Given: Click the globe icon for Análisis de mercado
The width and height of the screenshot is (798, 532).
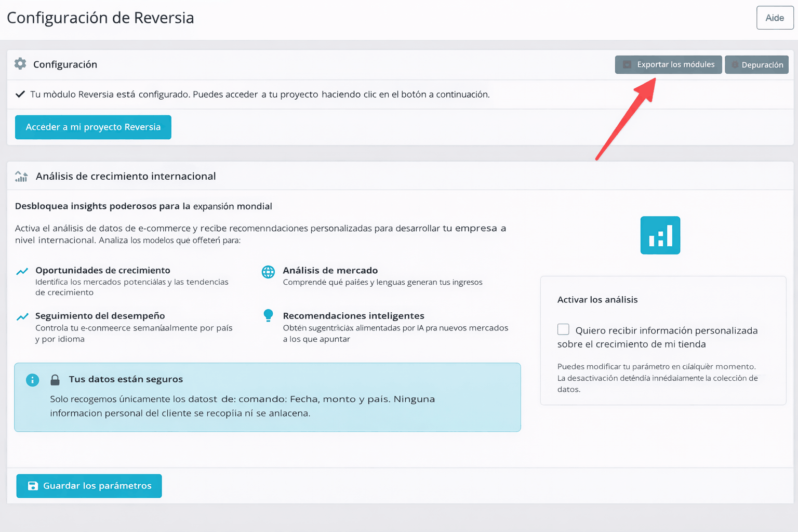Looking at the screenshot, I should 268,272.
